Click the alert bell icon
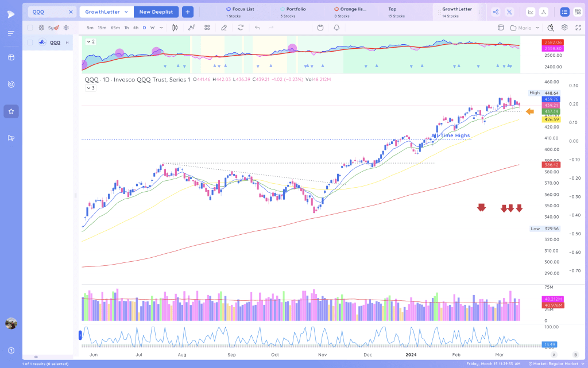The height and width of the screenshot is (368, 588). pos(336,28)
